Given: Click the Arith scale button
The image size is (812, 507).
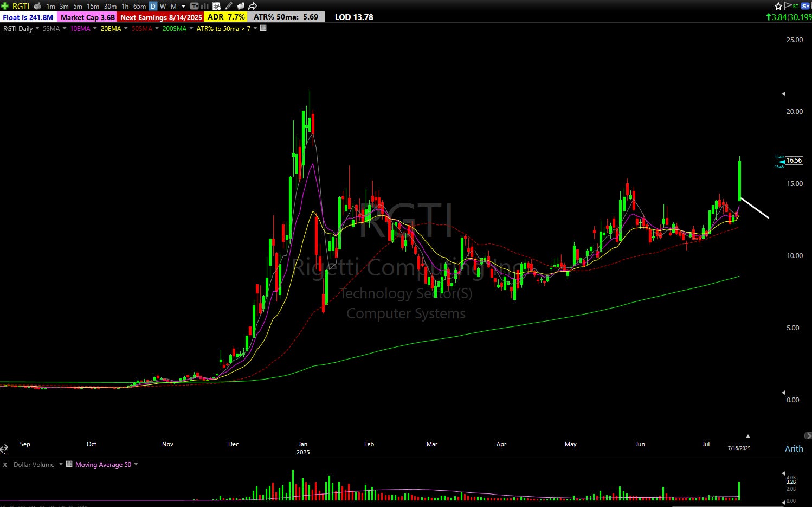Looking at the screenshot, I should pos(794,448).
